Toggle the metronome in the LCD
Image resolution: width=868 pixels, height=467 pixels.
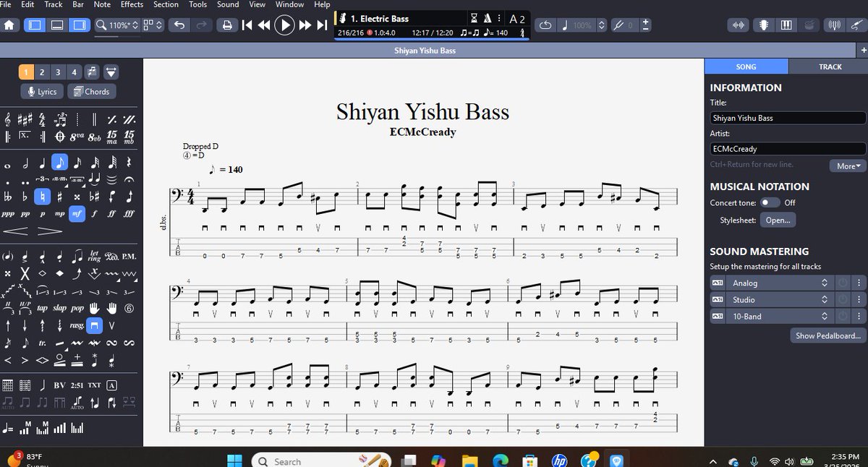tap(488, 19)
